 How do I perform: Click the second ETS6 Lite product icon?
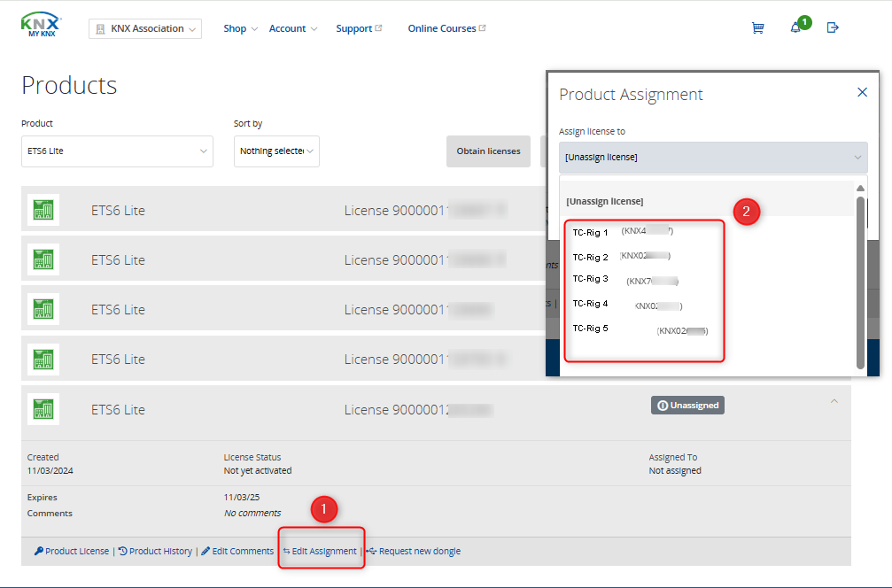coord(43,259)
